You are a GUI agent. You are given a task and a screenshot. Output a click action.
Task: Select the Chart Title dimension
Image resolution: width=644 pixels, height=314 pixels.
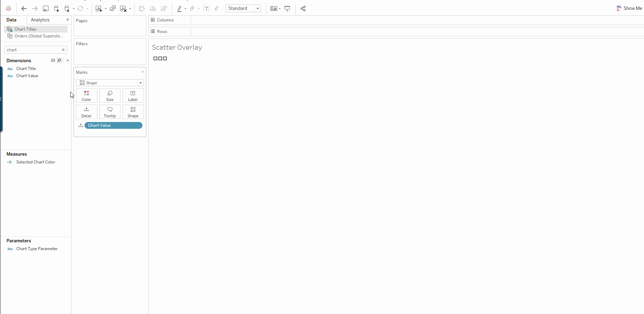[26, 69]
